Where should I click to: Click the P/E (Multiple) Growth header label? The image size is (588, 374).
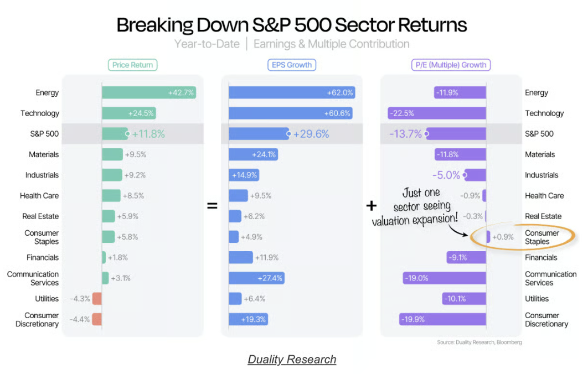coord(451,65)
